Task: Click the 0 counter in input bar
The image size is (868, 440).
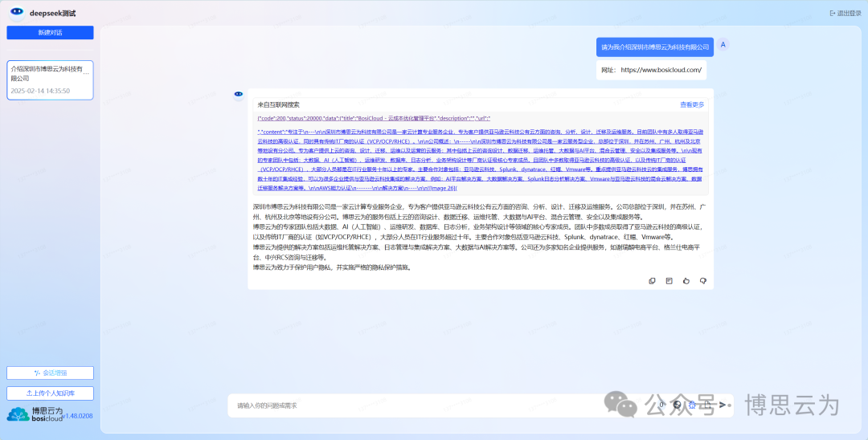Action: coord(661,405)
